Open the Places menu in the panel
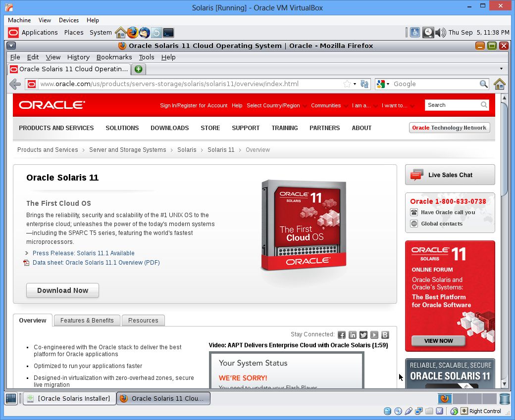Screen dimensions: 515x420 [74, 33]
